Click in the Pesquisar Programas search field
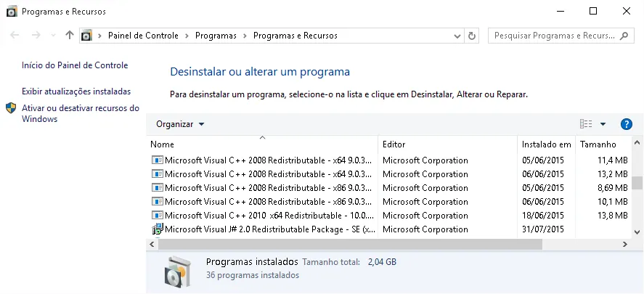Screen dimensions: 644x294 (555, 36)
